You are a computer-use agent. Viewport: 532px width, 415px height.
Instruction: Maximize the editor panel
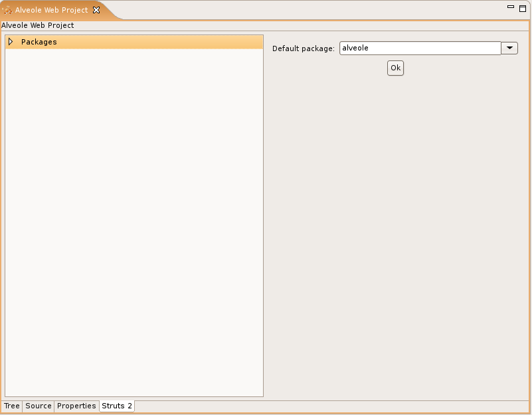[x=523, y=8]
